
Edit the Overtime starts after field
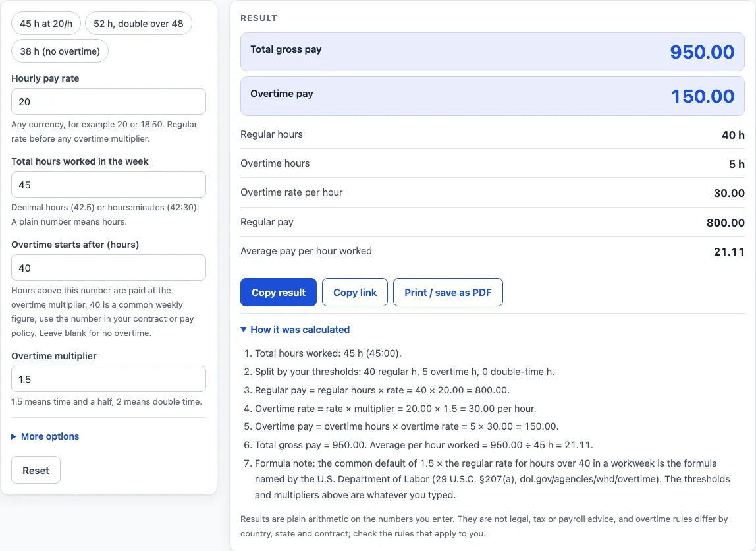coord(109,268)
